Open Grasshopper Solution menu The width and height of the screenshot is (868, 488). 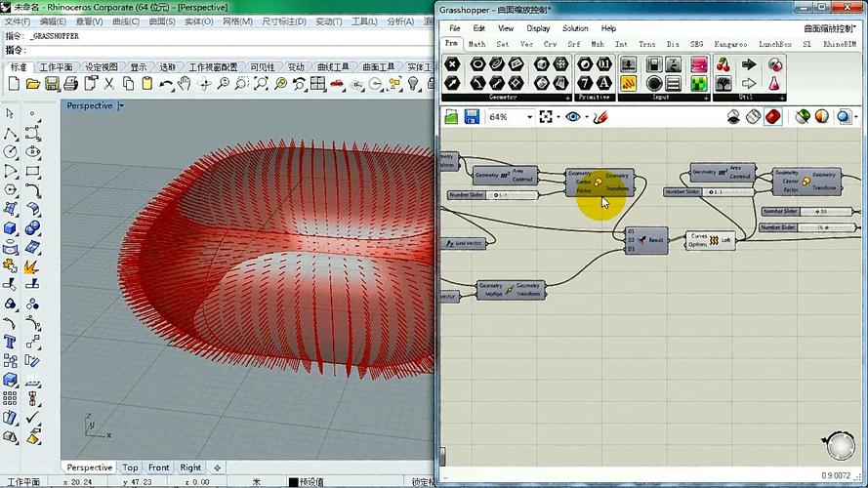point(575,28)
